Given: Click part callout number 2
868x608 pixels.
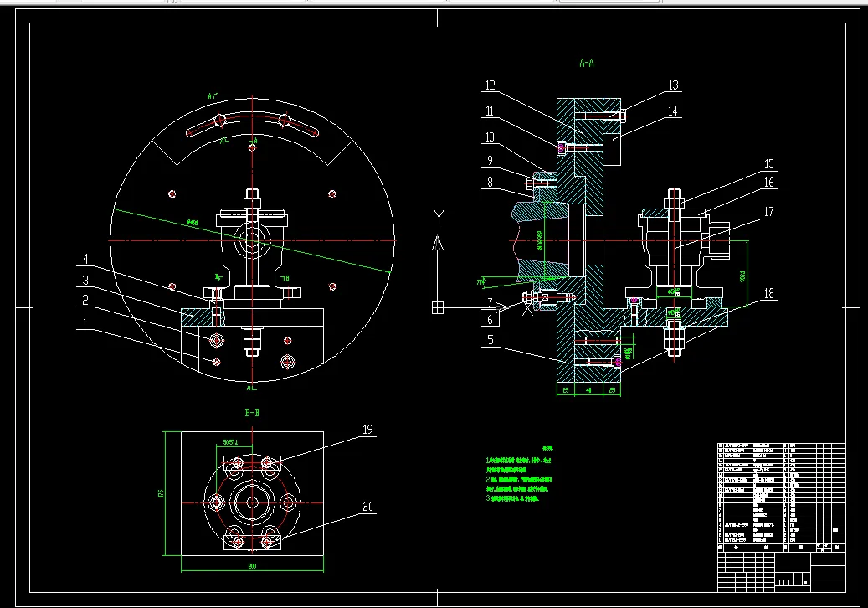Looking at the screenshot, I should pyautogui.click(x=85, y=300).
